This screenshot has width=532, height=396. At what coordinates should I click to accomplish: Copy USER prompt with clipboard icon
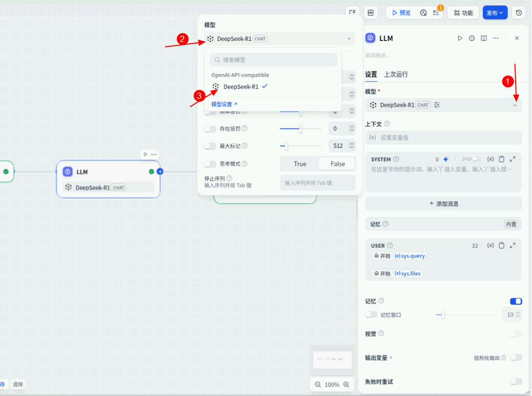(x=501, y=246)
